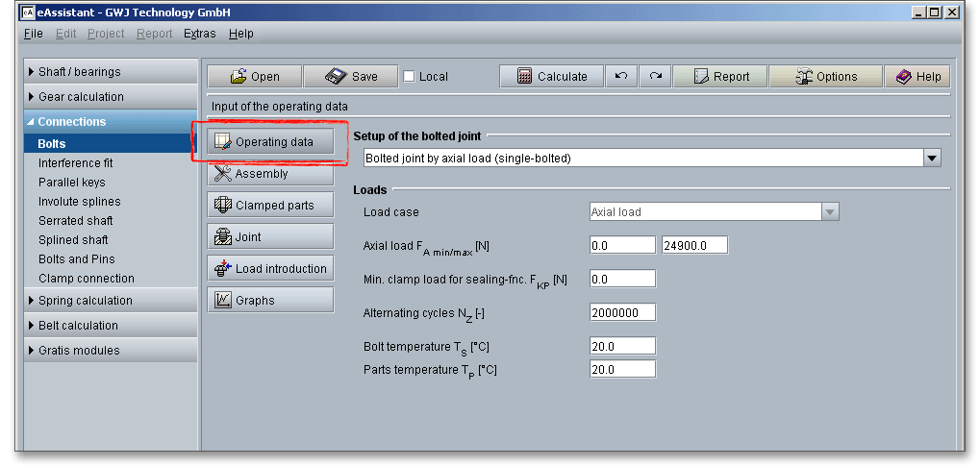Click the Alternating cycles input field

point(622,312)
